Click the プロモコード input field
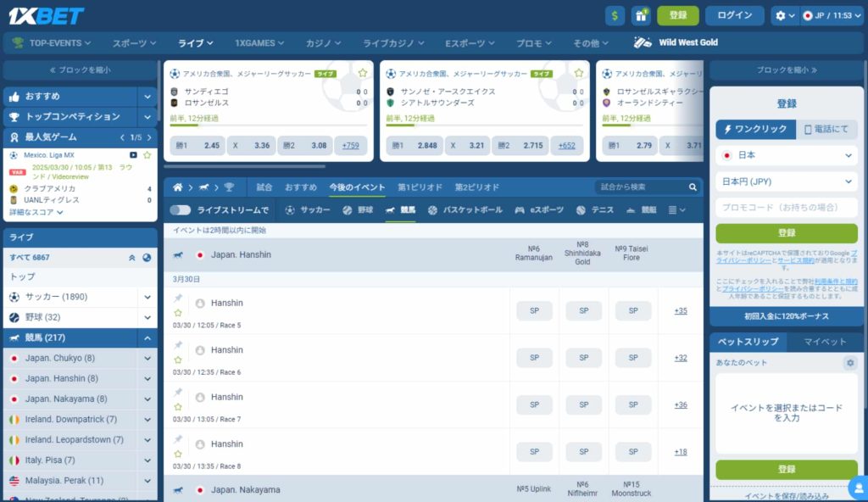This screenshot has height=502, width=868. click(786, 207)
